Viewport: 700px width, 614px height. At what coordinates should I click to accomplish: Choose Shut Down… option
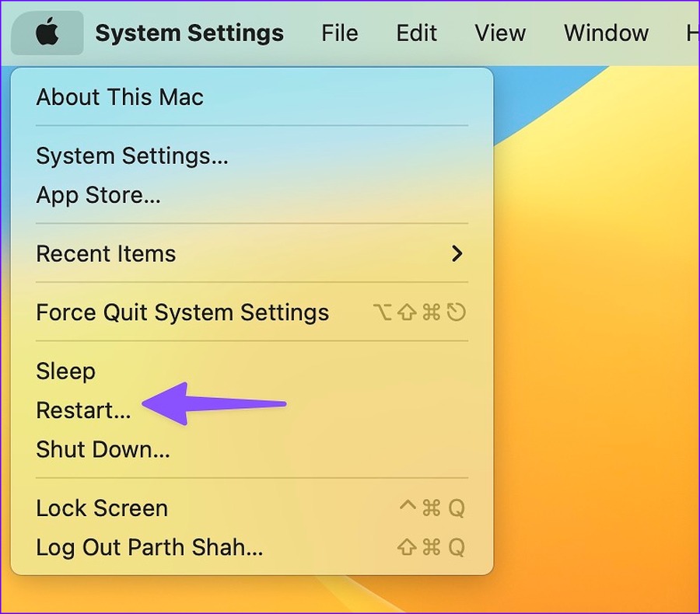(252, 449)
